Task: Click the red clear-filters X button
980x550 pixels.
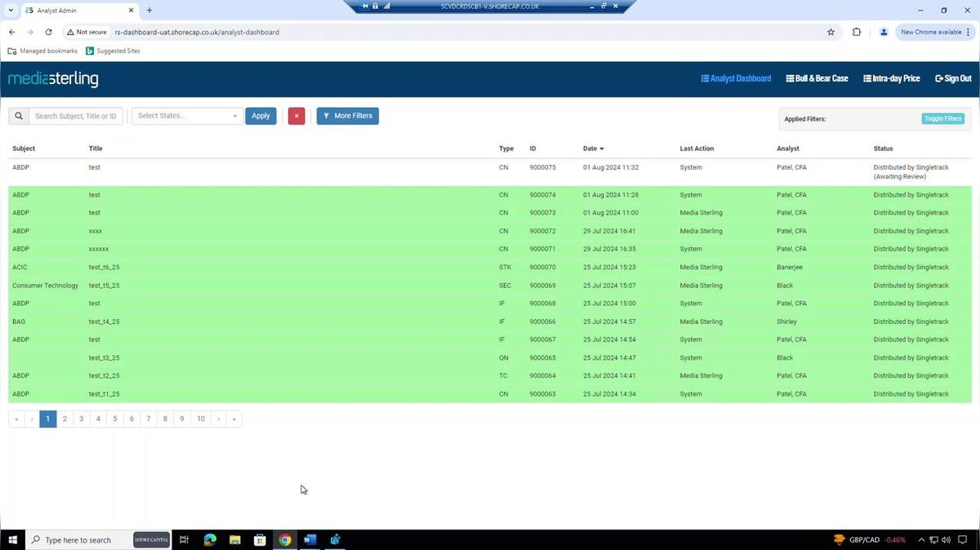Action: [296, 115]
